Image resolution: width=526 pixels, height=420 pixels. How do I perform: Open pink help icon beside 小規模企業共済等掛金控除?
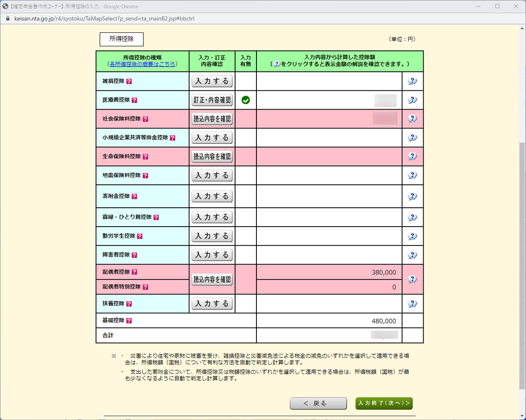point(173,138)
